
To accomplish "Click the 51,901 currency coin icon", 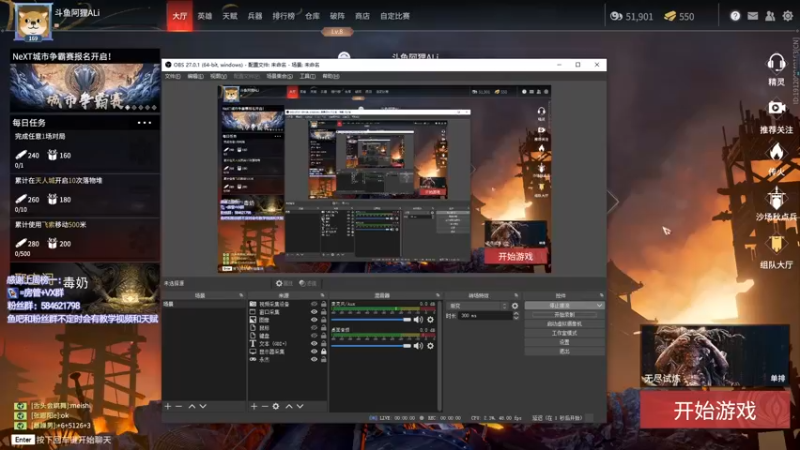I will click(x=616, y=16).
